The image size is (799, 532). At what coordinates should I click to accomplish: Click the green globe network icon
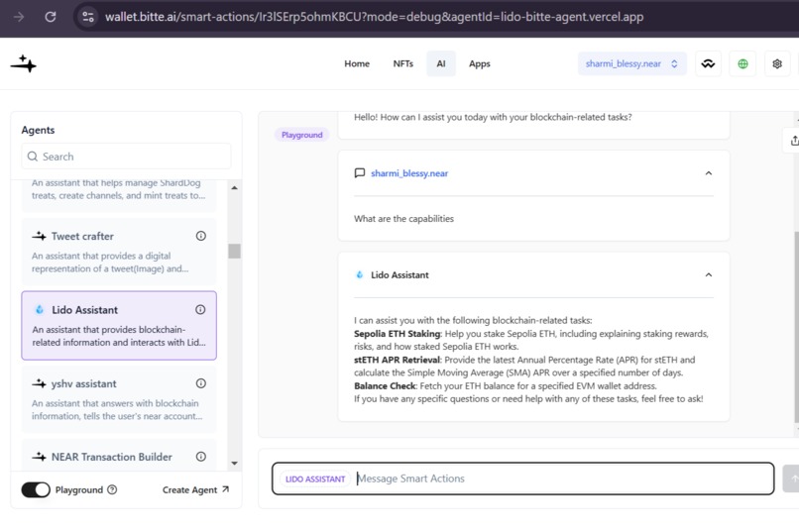742,63
